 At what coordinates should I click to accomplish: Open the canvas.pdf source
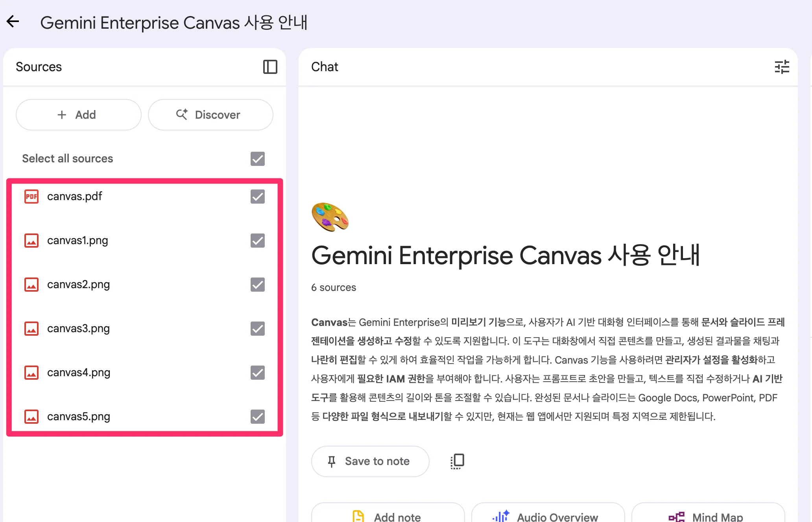click(x=74, y=196)
